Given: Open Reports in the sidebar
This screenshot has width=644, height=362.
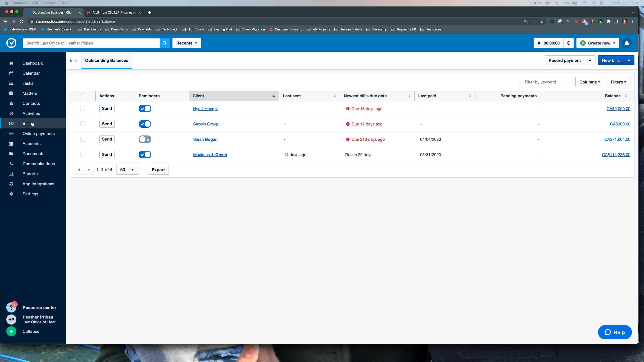Looking at the screenshot, I should (x=33, y=174).
